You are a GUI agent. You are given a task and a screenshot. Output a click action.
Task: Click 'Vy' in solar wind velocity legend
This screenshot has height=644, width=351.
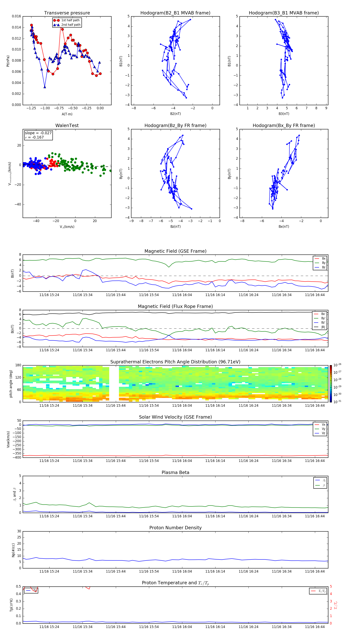point(320,429)
